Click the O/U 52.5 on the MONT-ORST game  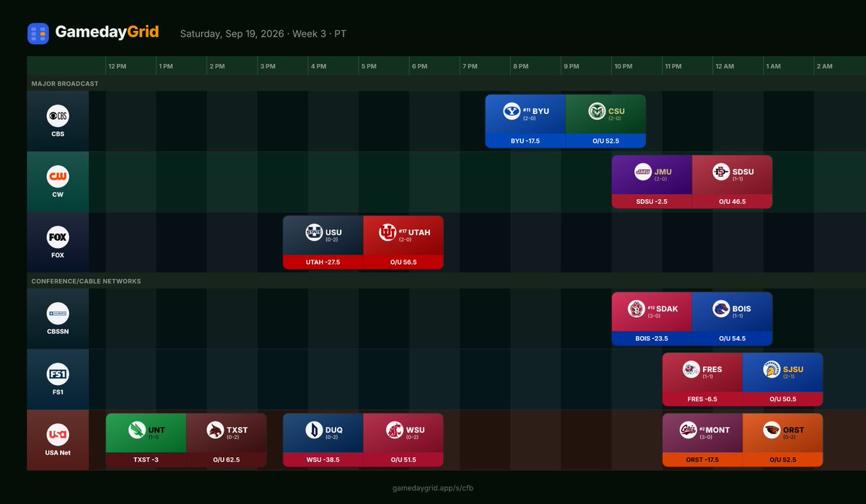[x=782, y=459]
